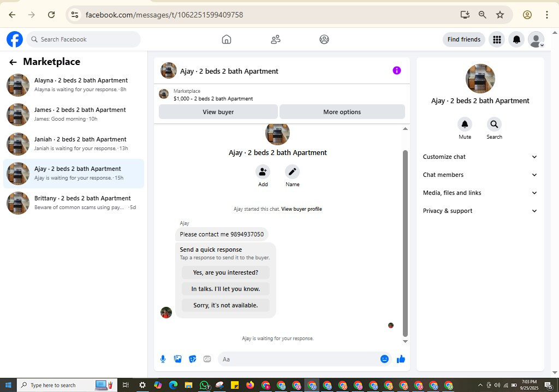Click browser zoom magnifier icon
Viewport: 559px width, 392px height.
tap(483, 15)
